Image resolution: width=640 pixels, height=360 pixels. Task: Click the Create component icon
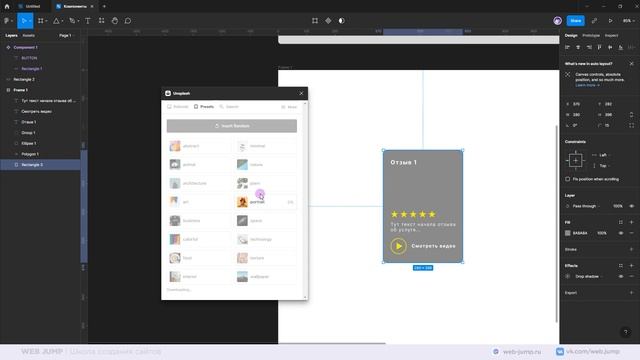coord(328,20)
